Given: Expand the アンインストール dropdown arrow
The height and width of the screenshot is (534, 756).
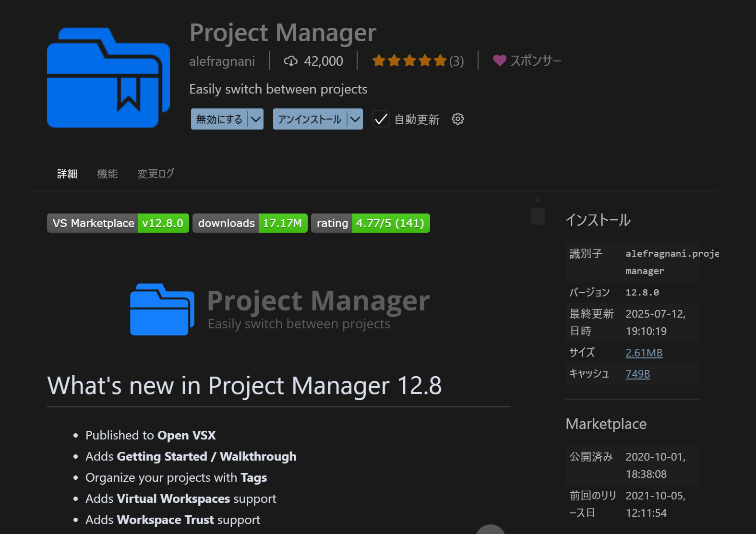Looking at the screenshot, I should (355, 119).
